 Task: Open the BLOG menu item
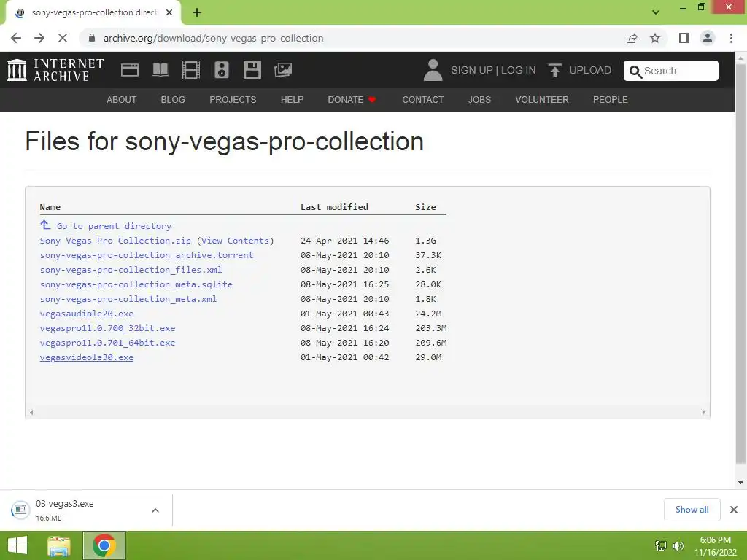coord(173,99)
